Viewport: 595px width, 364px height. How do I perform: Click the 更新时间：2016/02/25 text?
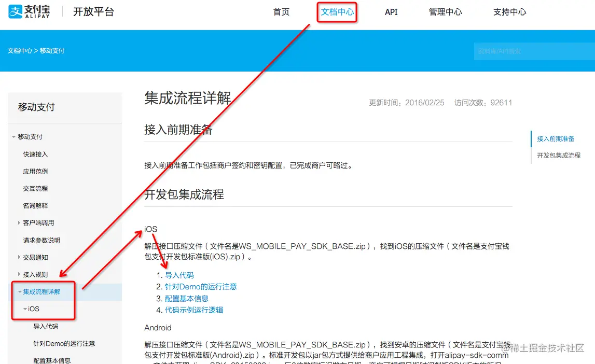coord(406,103)
